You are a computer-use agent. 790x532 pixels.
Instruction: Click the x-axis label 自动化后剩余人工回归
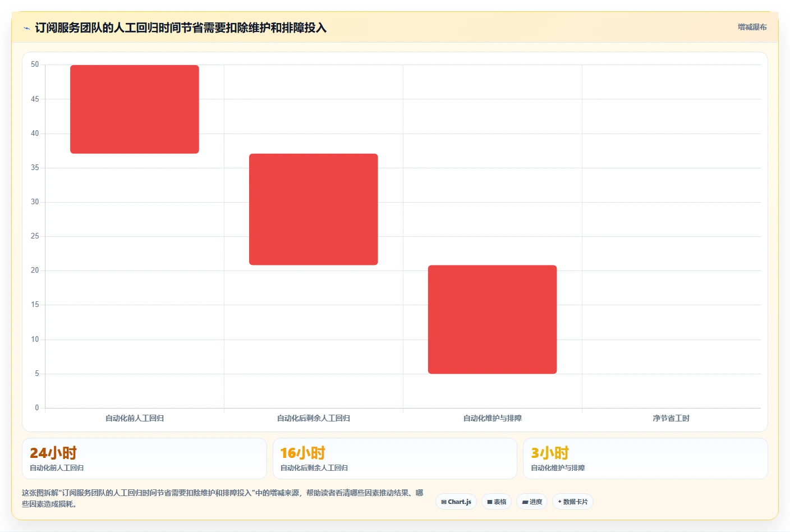click(x=314, y=418)
